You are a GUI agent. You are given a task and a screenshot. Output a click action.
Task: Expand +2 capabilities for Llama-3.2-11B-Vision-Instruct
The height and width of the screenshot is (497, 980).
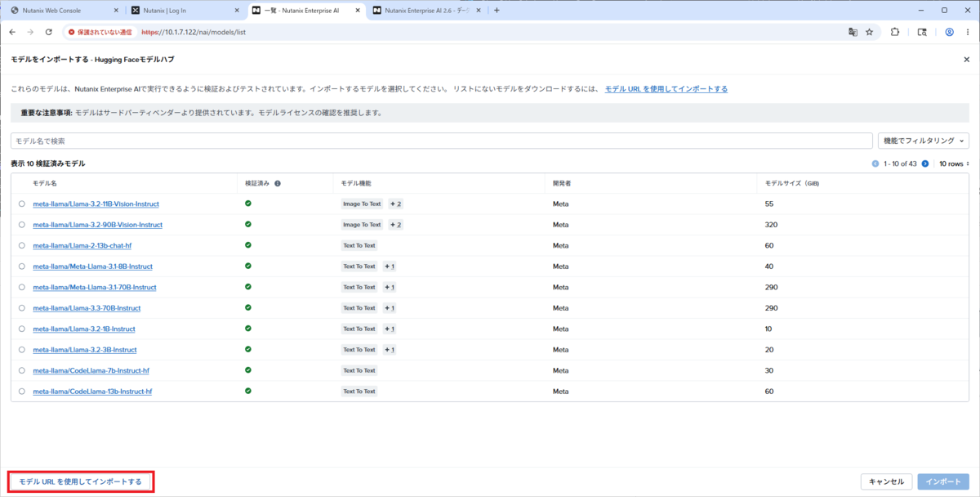tap(395, 204)
